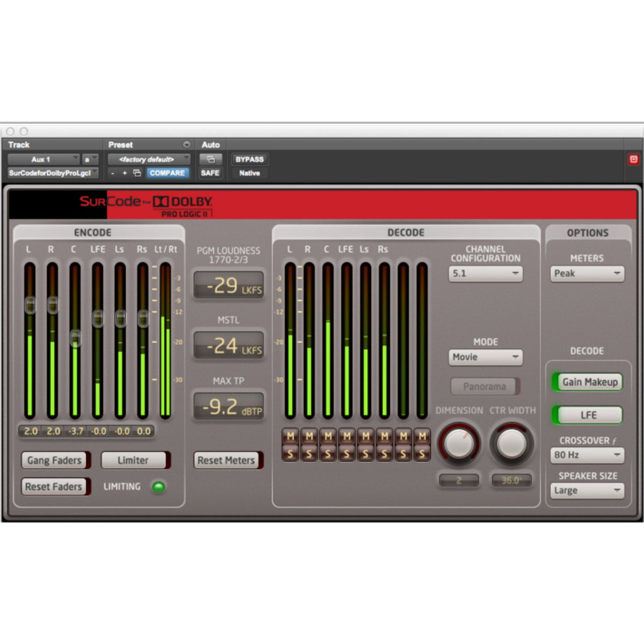Click the encode LFE channel fader handle
This screenshot has width=644, height=644.
pos(98,318)
